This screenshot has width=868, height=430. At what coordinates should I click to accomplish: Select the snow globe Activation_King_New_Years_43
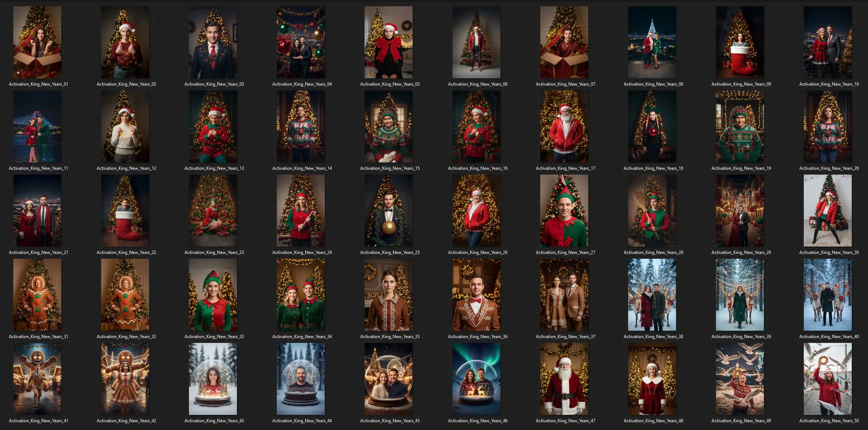[213, 379]
